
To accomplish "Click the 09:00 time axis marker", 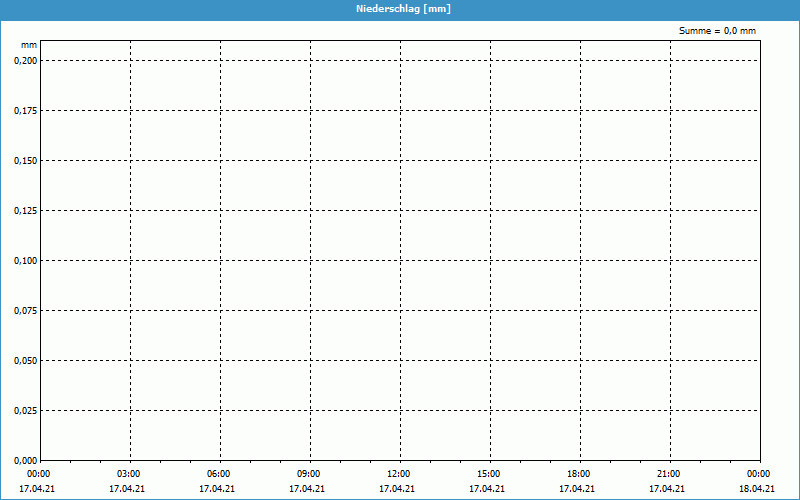I will 308,474.
